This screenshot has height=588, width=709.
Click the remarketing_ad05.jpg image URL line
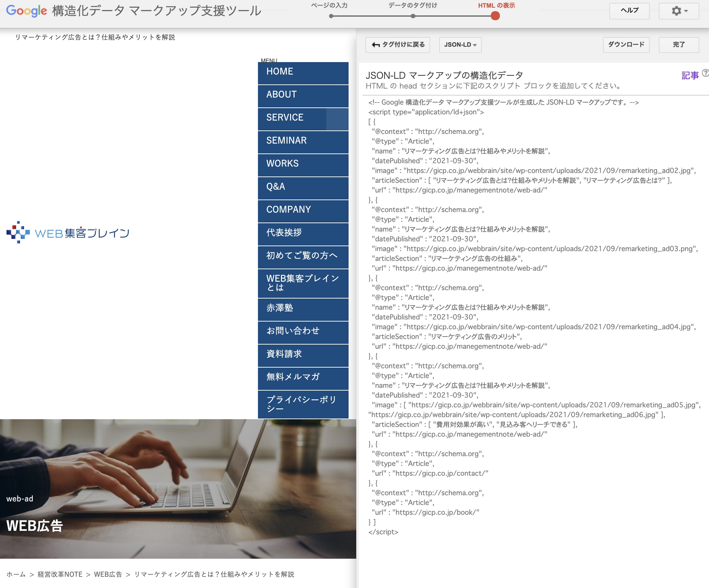[x=536, y=405]
